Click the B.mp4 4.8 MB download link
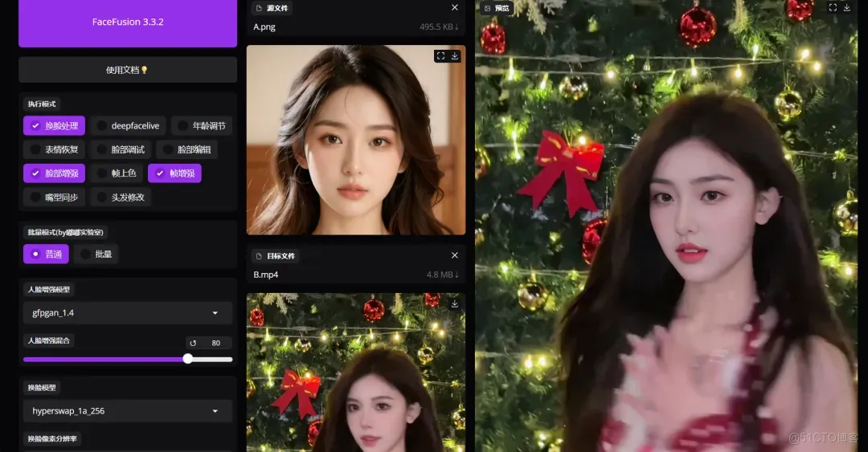The width and height of the screenshot is (868, 452). coord(442,275)
